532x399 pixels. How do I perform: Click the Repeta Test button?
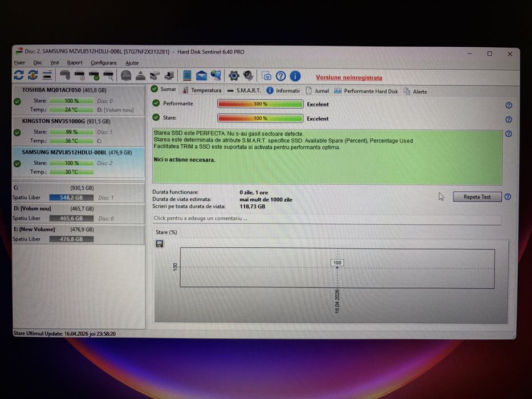click(477, 197)
